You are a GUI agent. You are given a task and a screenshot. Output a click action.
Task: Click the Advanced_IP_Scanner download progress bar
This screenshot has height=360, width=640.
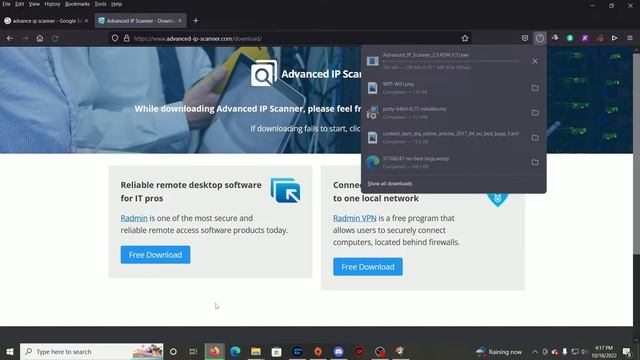tap(451, 61)
